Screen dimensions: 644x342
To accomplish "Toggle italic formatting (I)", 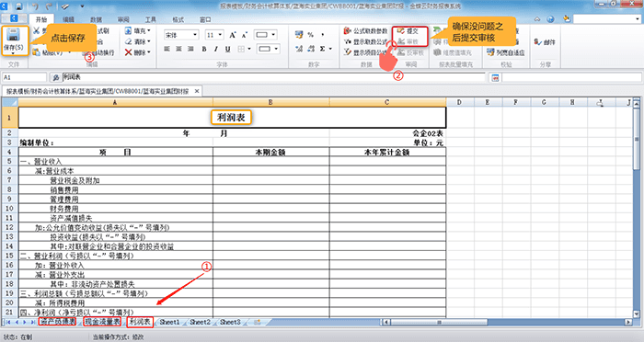I will pos(215,49).
